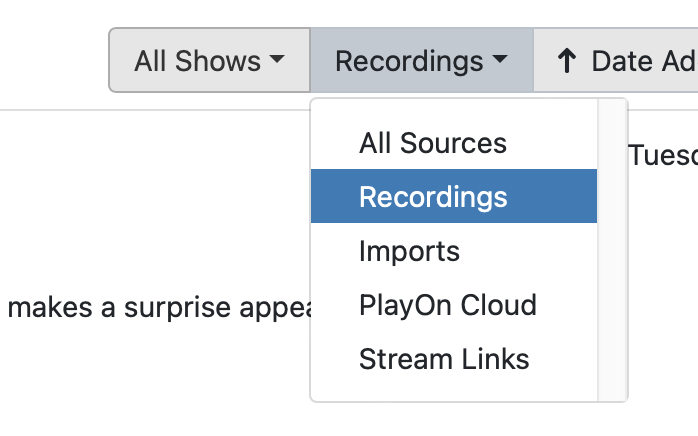Select All Sources from the menu

coord(433,144)
